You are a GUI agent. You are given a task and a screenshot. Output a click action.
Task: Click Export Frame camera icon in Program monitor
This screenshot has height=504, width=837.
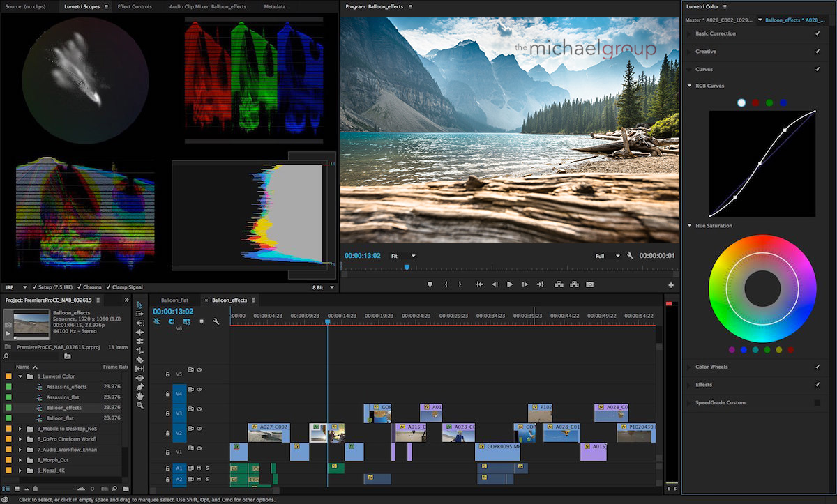589,284
